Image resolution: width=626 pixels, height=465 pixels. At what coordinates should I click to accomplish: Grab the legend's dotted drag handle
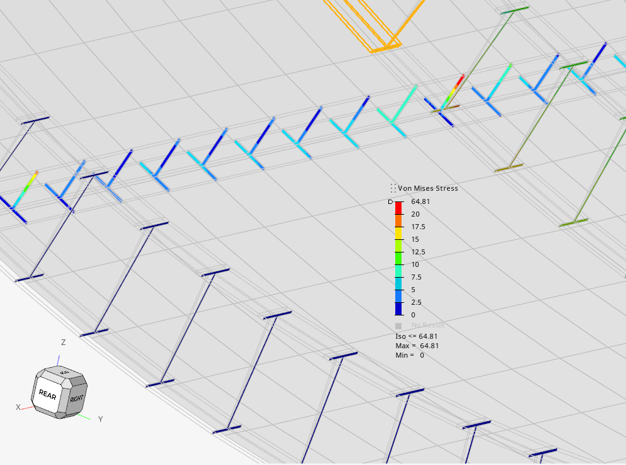click(393, 188)
